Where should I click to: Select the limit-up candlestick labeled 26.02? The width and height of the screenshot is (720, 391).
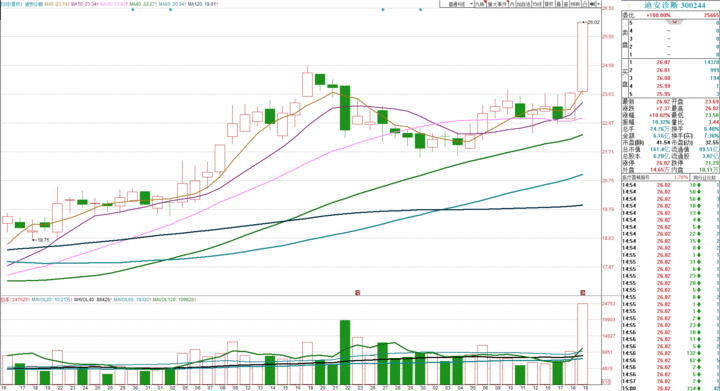[x=582, y=56]
